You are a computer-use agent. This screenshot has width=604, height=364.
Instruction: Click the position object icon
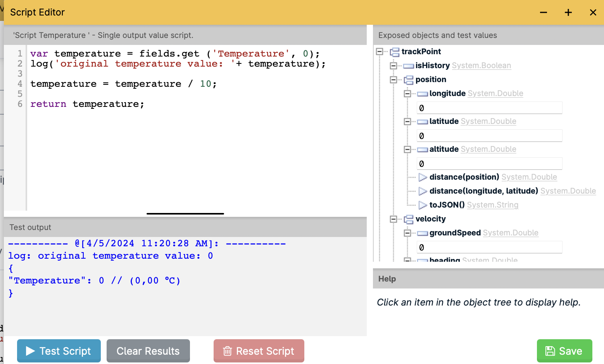point(408,80)
